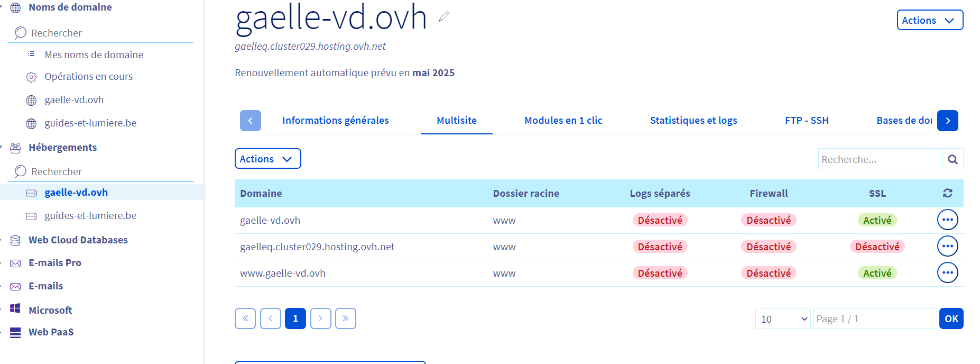The height and width of the screenshot is (364, 980).
Task: Open the top-right Actions dropdown
Action: tap(929, 20)
